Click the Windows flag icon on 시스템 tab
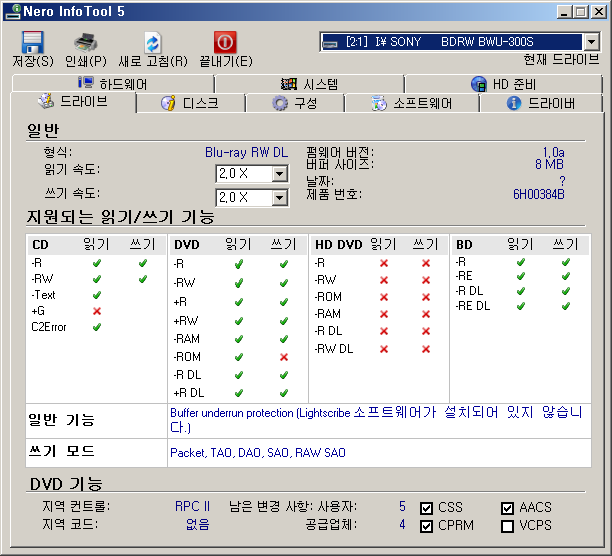Screen dimensions: 612x556 pos(289,83)
